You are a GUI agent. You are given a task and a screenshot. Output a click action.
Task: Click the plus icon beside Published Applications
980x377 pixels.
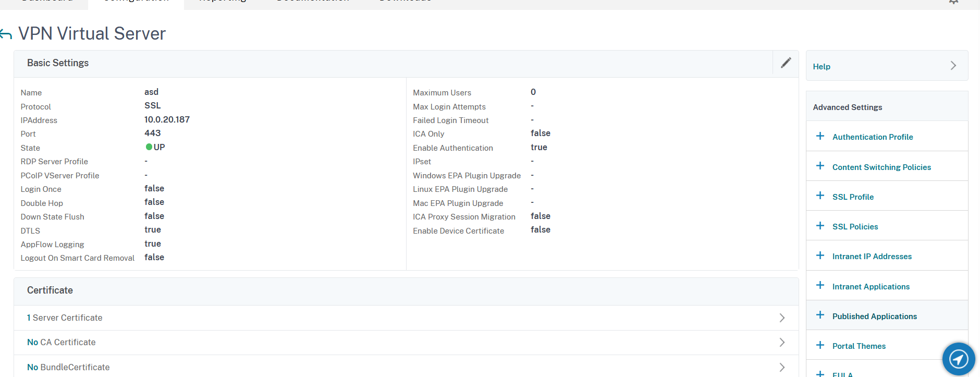pyautogui.click(x=820, y=315)
